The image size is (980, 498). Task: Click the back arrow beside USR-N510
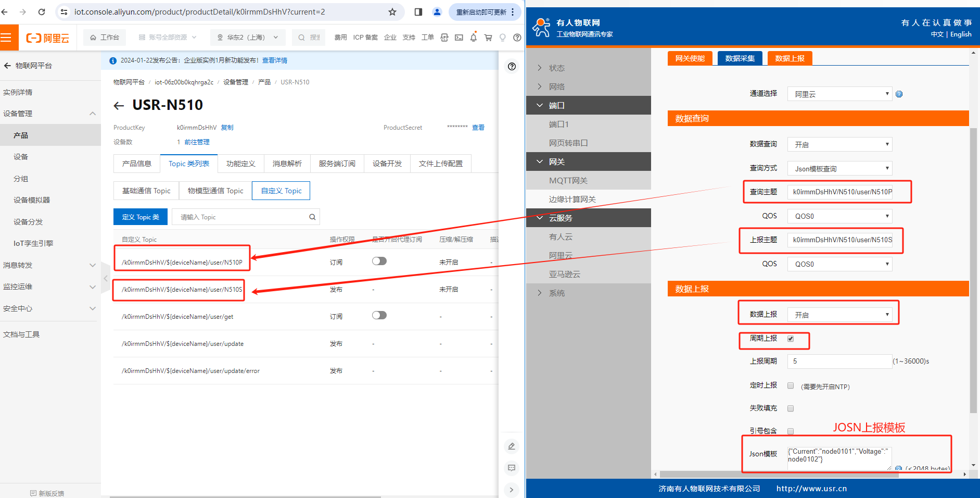pyautogui.click(x=119, y=106)
